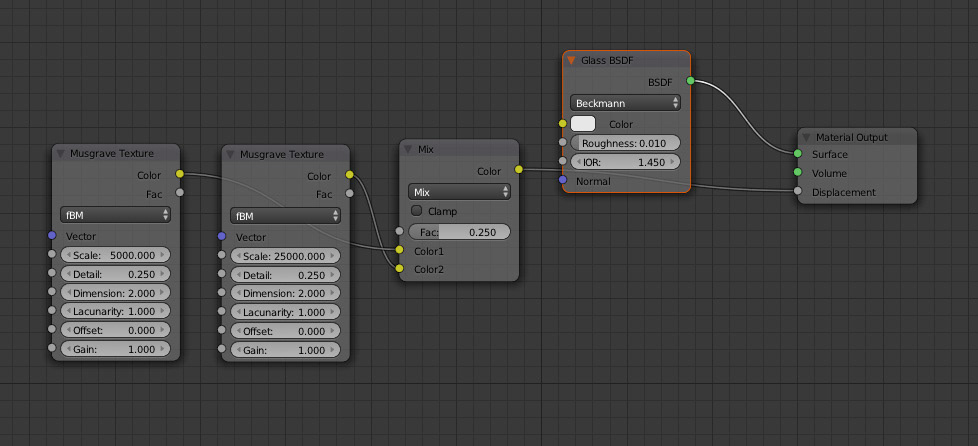This screenshot has width=978, height=446.
Task: Click the Scale 25000.000 field
Action: (x=286, y=256)
